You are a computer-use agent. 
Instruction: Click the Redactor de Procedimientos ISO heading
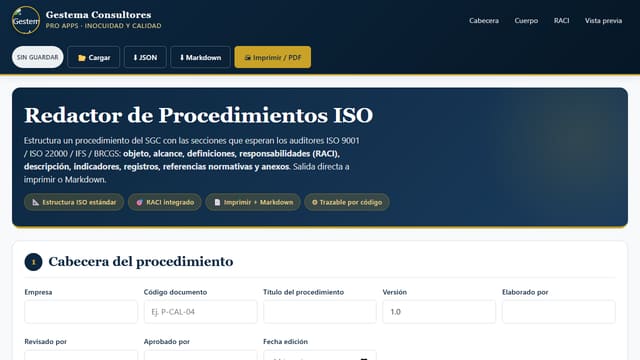pos(199,115)
